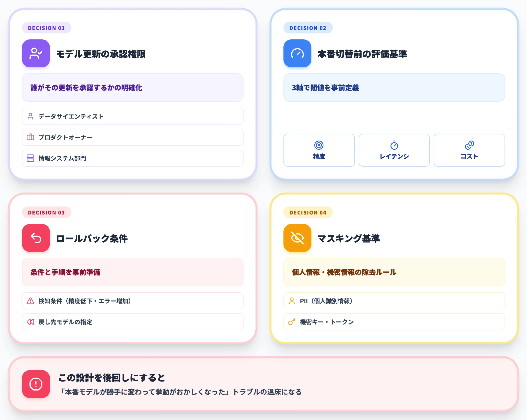Select the 情報システム部門 row text
Image resolution: width=527 pixels, height=420 pixels.
click(x=62, y=158)
